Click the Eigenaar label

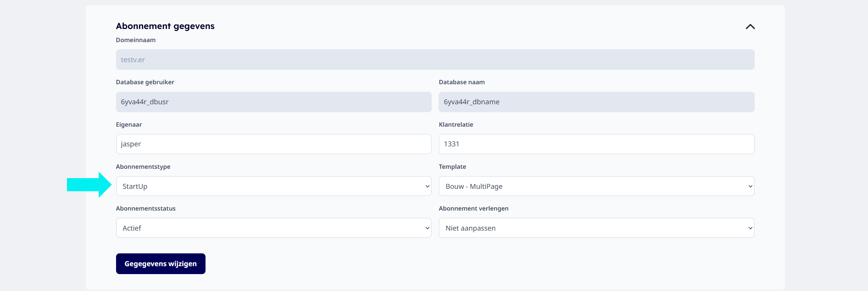coord(129,125)
